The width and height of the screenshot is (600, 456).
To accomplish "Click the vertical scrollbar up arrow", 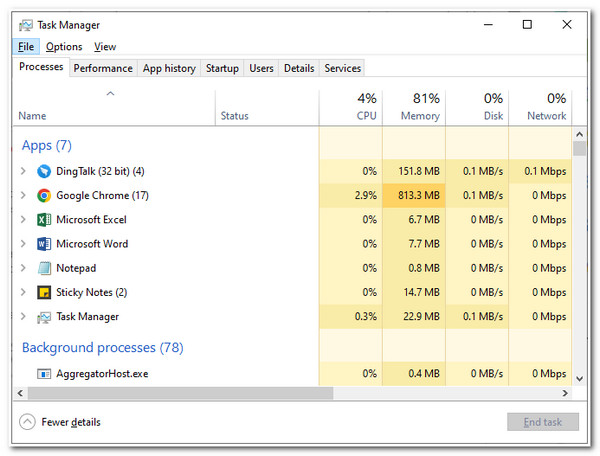I will (x=579, y=134).
